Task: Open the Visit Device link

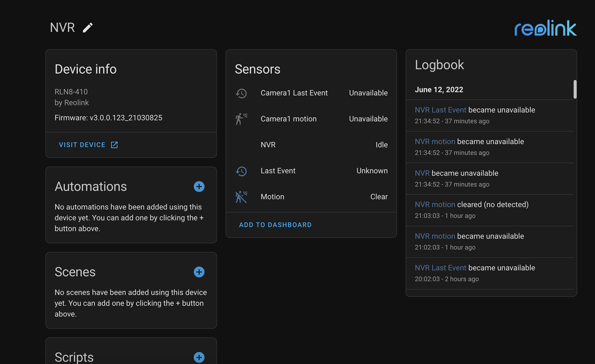Action: [82, 145]
